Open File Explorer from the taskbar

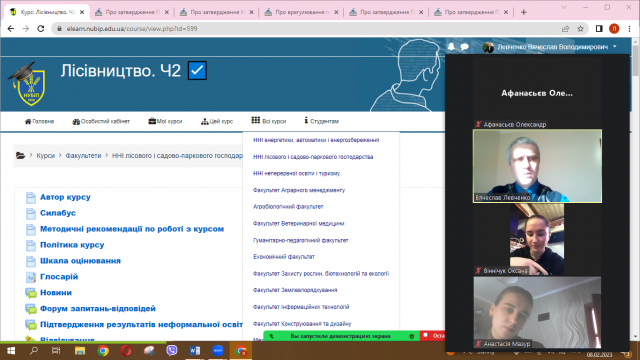(x=80, y=351)
